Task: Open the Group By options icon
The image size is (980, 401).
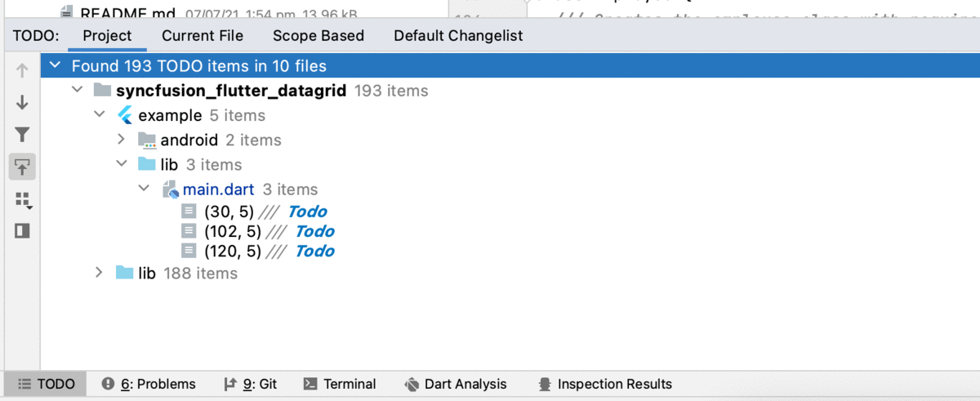Action: pyautogui.click(x=22, y=199)
